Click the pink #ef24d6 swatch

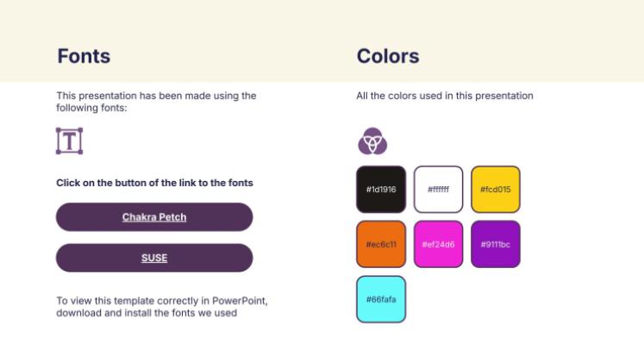click(438, 244)
